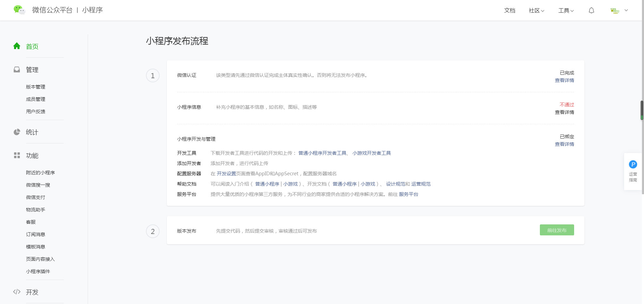
Task: Open 附近的小程序 in sidebar
Action: (40, 173)
